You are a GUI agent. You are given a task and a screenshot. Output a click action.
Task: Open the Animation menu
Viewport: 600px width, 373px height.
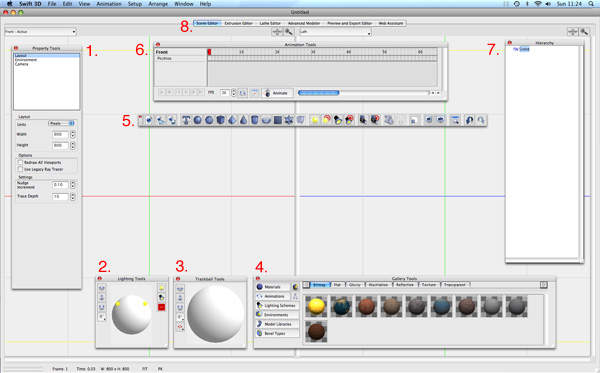tap(109, 4)
